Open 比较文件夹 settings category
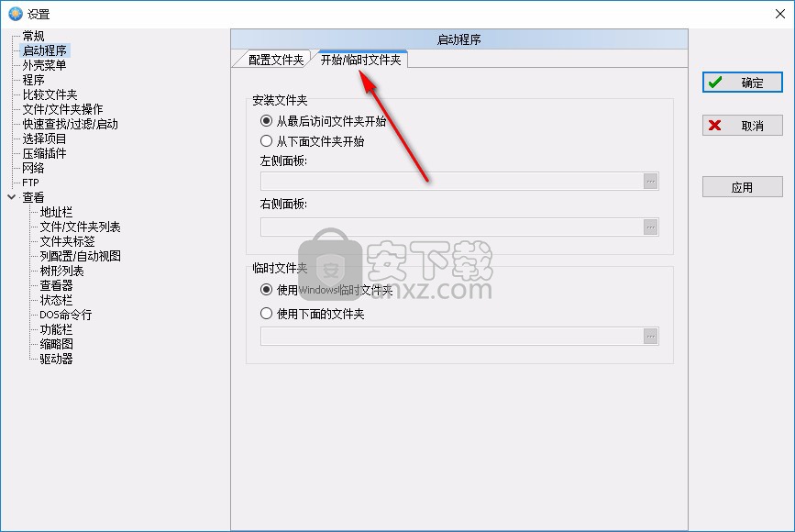Viewport: 795px width, 532px height. click(50, 94)
